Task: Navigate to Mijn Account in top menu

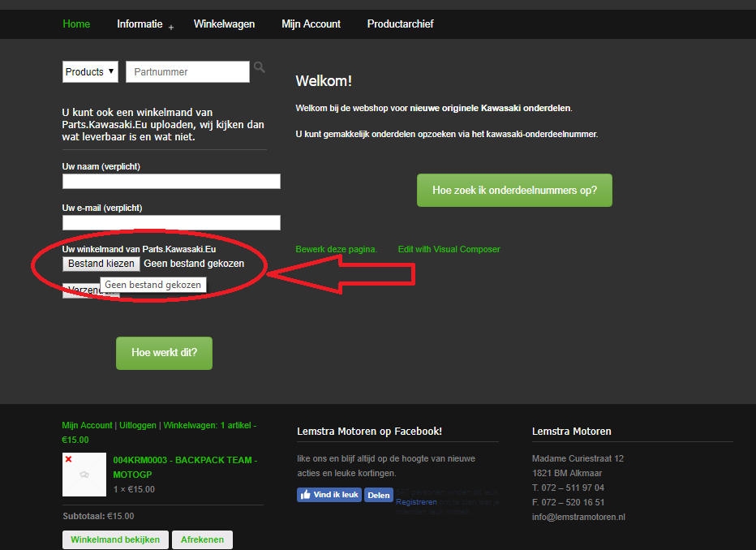Action: point(311,24)
